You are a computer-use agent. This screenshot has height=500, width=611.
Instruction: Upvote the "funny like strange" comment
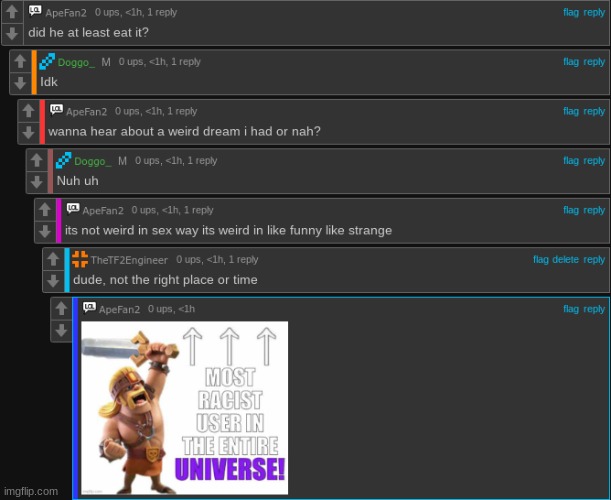(45, 210)
